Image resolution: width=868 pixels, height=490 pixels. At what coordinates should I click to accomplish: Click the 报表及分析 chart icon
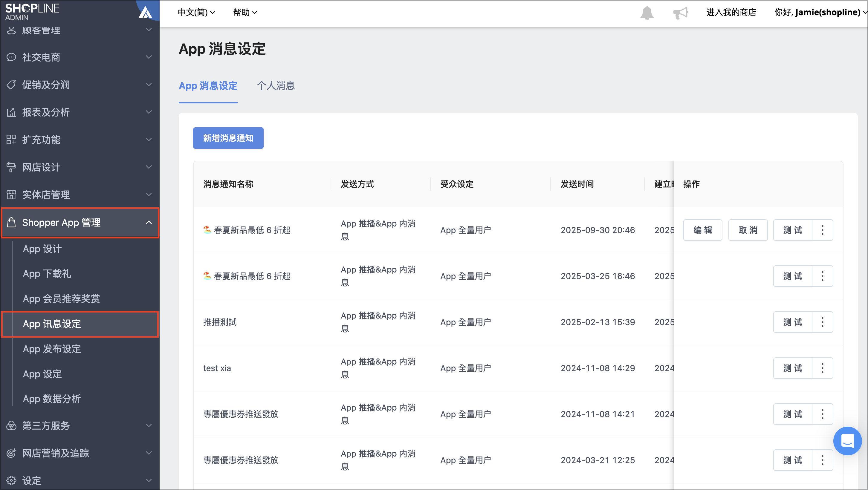[11, 112]
